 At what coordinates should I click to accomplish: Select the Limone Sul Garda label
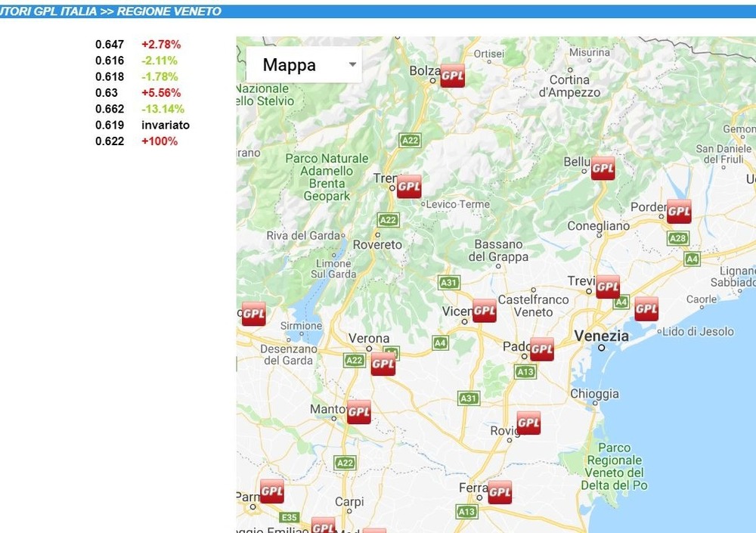[x=333, y=268]
